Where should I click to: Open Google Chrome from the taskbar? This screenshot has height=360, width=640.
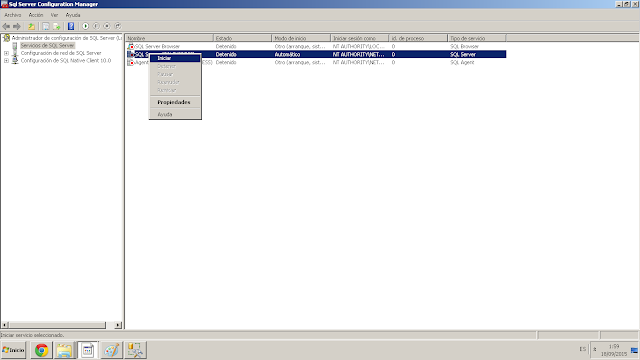click(x=41, y=350)
